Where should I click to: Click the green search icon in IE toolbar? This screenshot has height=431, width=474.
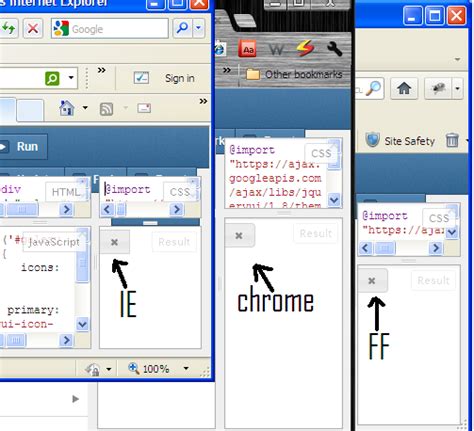pyautogui.click(x=52, y=78)
